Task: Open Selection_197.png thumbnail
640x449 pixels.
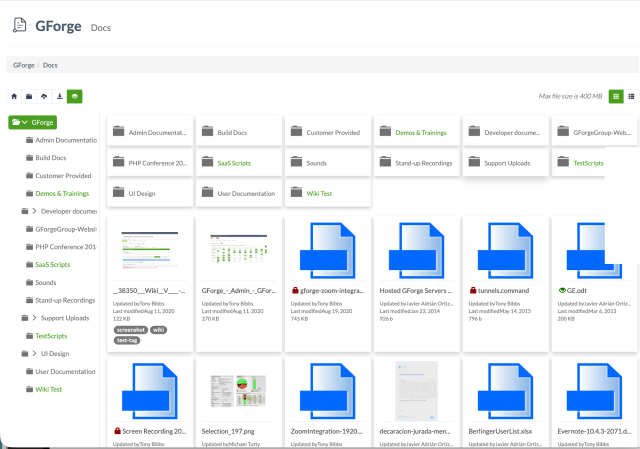Action: (239, 391)
